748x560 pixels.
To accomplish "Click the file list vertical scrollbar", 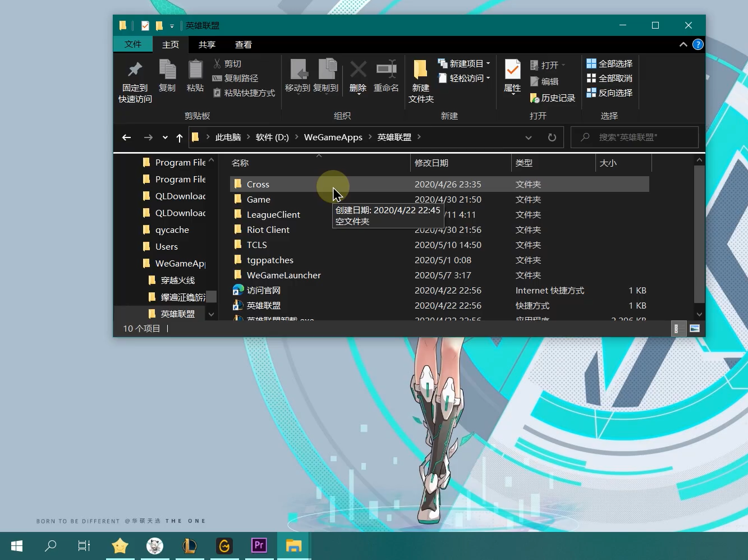I will click(699, 236).
